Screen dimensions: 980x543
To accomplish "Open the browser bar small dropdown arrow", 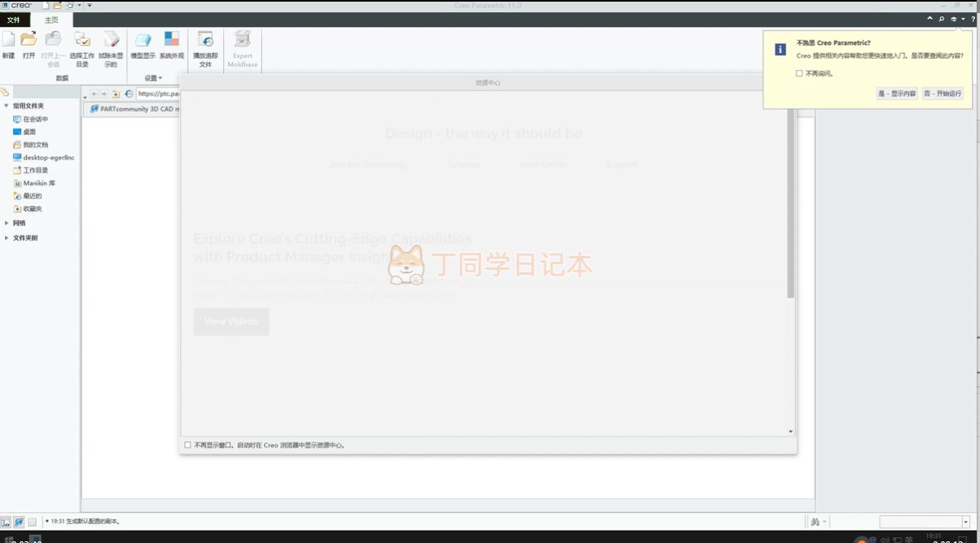I will tap(85, 97).
